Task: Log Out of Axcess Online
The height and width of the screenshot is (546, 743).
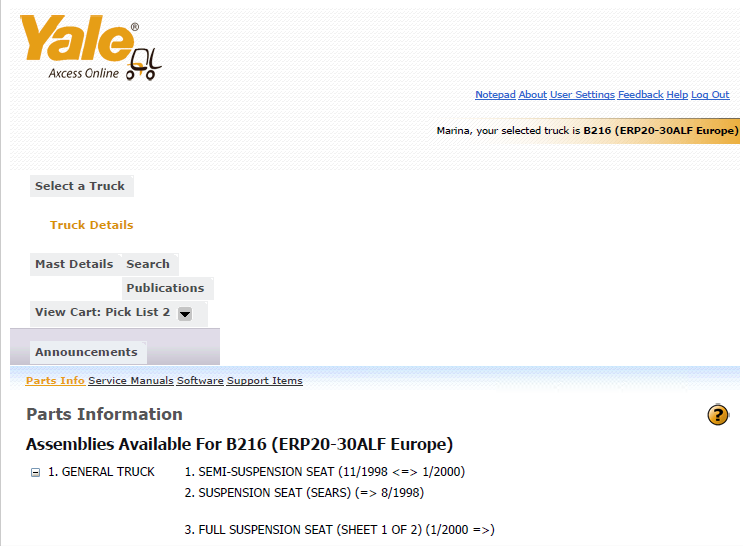Action: 710,95
